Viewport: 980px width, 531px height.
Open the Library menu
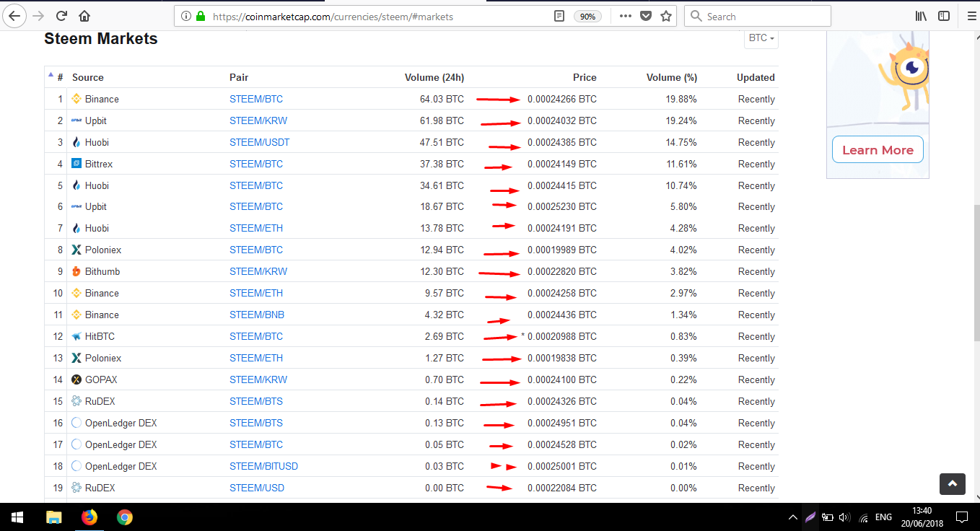coord(921,16)
